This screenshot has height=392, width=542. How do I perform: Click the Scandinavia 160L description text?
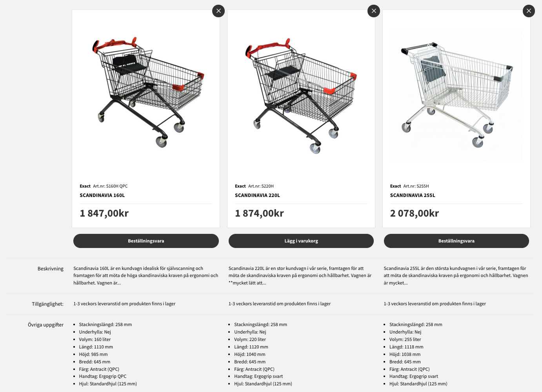point(146,275)
